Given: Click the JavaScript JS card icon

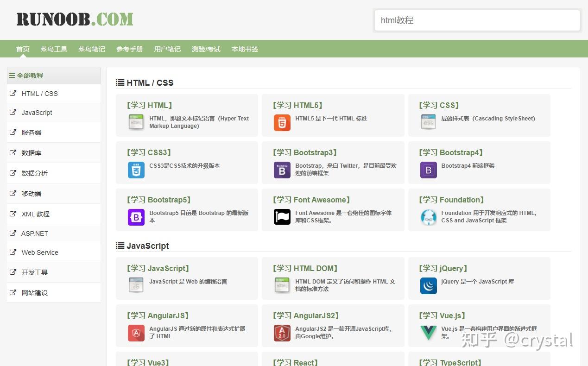Looking at the screenshot, I should click(136, 285).
